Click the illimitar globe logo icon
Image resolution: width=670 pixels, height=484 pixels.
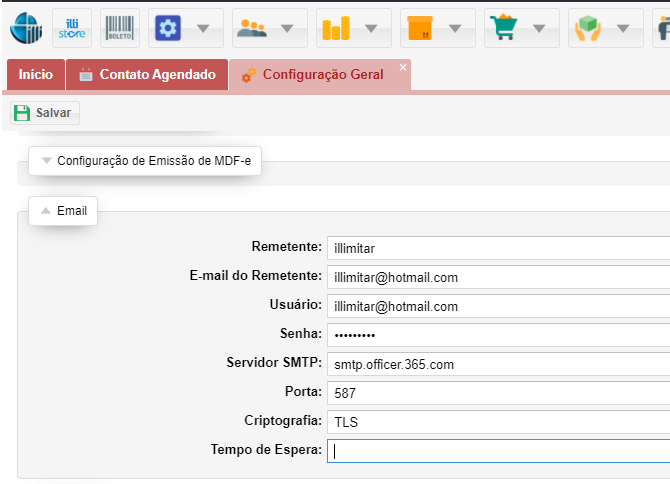[26, 28]
